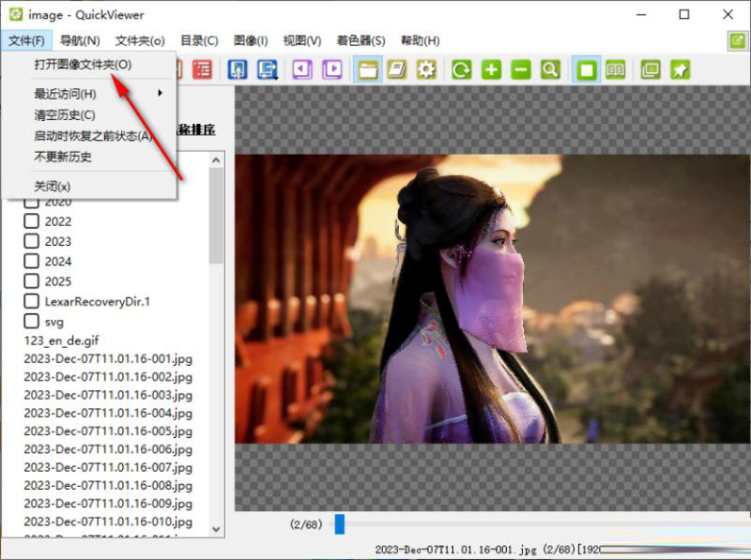Switch to dual-page open book view icon
The height and width of the screenshot is (560, 751).
coord(616,69)
